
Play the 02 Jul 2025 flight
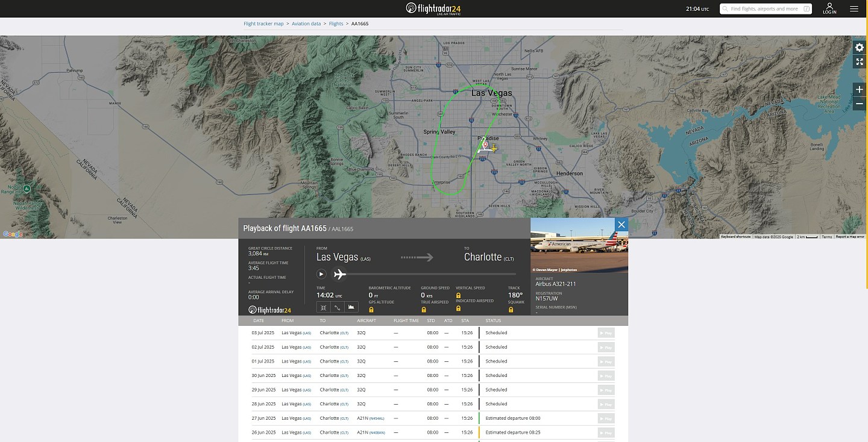(x=606, y=347)
